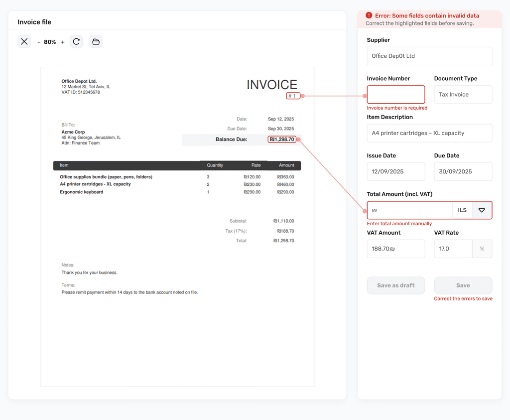Image resolution: width=510 pixels, height=420 pixels.
Task: Click the Save button
Action: click(463, 285)
